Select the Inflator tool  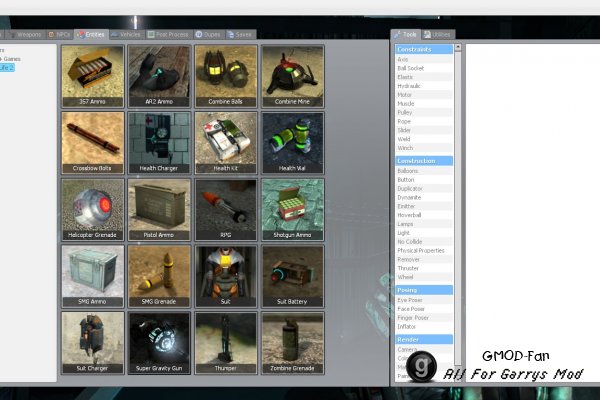click(424, 327)
